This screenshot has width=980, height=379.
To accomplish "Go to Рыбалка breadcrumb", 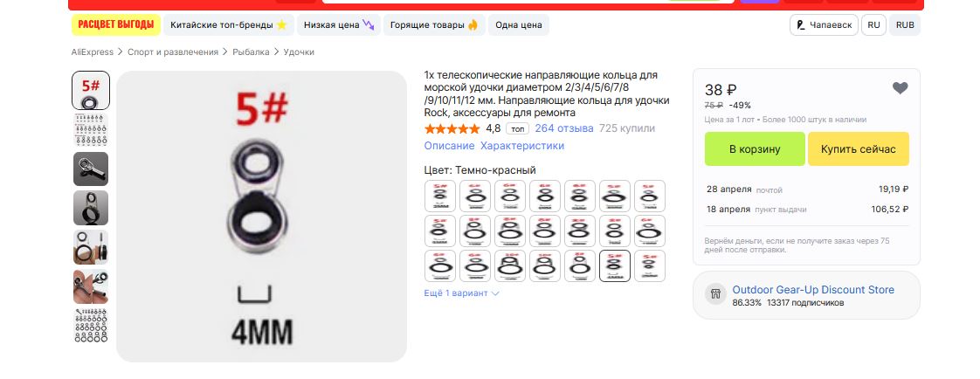I will (252, 52).
